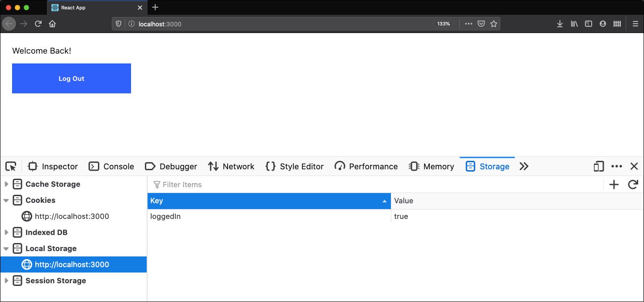This screenshot has height=302, width=644.
Task: Click the add item plus icon
Action: pos(614,185)
